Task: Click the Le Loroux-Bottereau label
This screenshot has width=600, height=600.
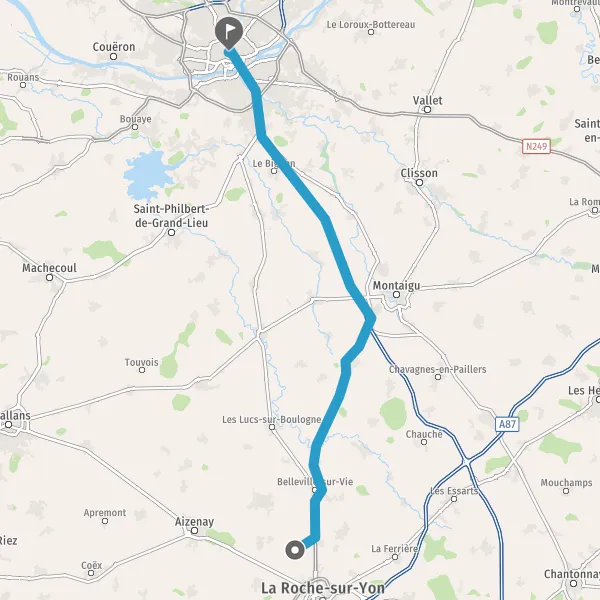Action: (370, 24)
